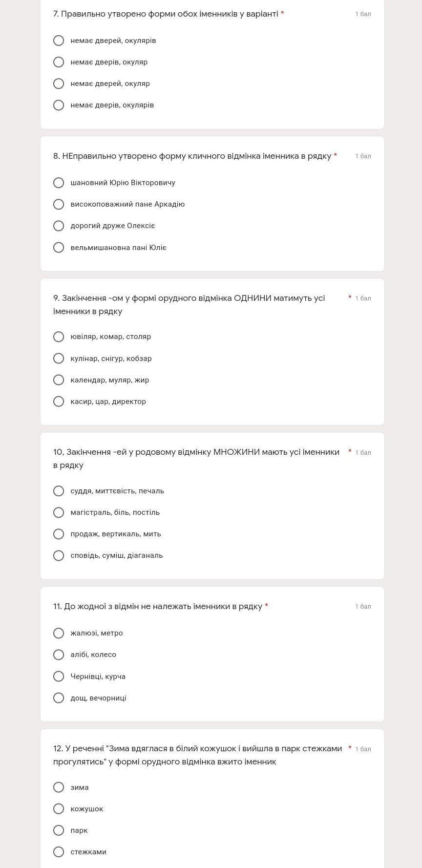Image resolution: width=422 pixels, height=868 pixels.
Task: Choose "високоповажний пане Аркадію" radio button
Action: (59, 204)
